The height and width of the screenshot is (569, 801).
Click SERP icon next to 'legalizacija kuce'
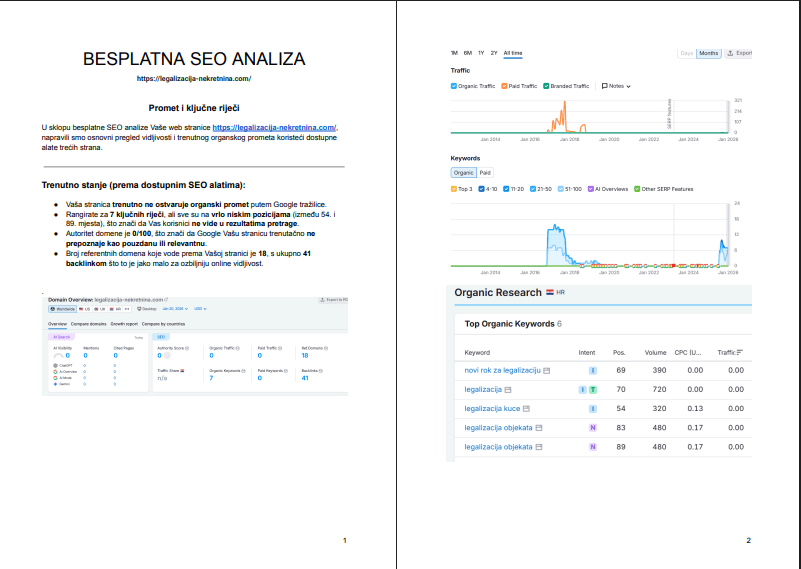[x=527, y=408]
